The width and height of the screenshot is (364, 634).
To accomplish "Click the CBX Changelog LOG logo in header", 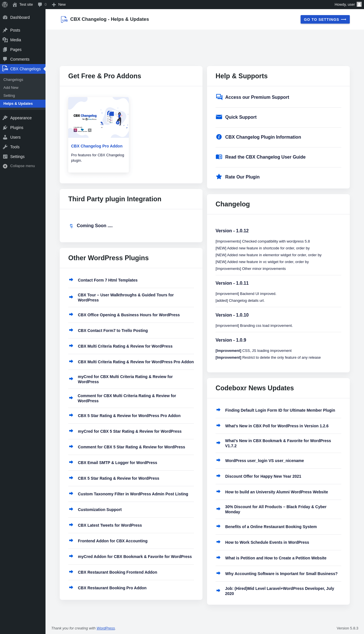I will (x=64, y=19).
